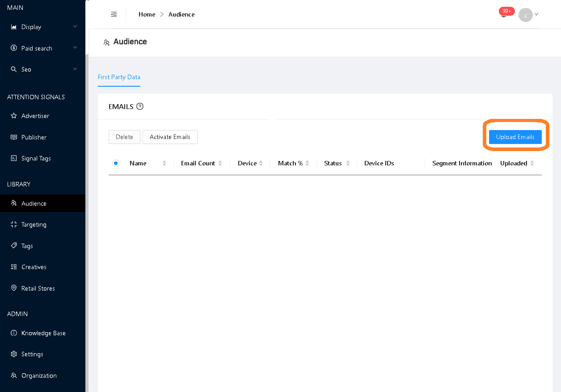The height and width of the screenshot is (392, 561).
Task: Click the Advertiser star icon
Action: 14,116
